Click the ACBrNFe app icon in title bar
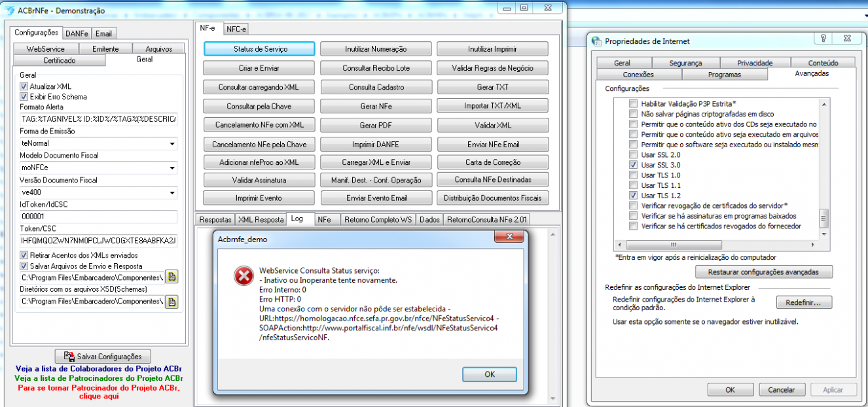The height and width of the screenshot is (407, 868). click(10, 10)
